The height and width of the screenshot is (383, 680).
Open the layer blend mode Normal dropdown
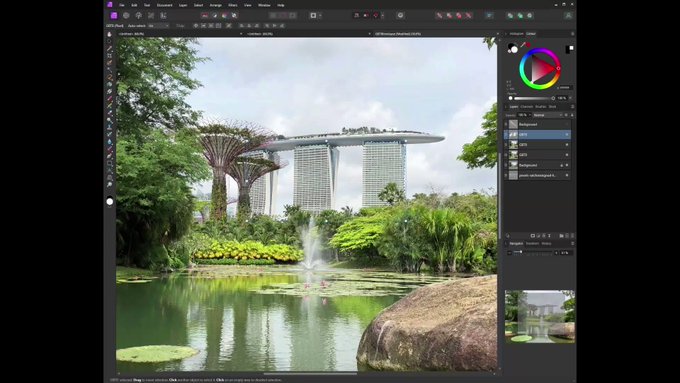tap(548, 115)
